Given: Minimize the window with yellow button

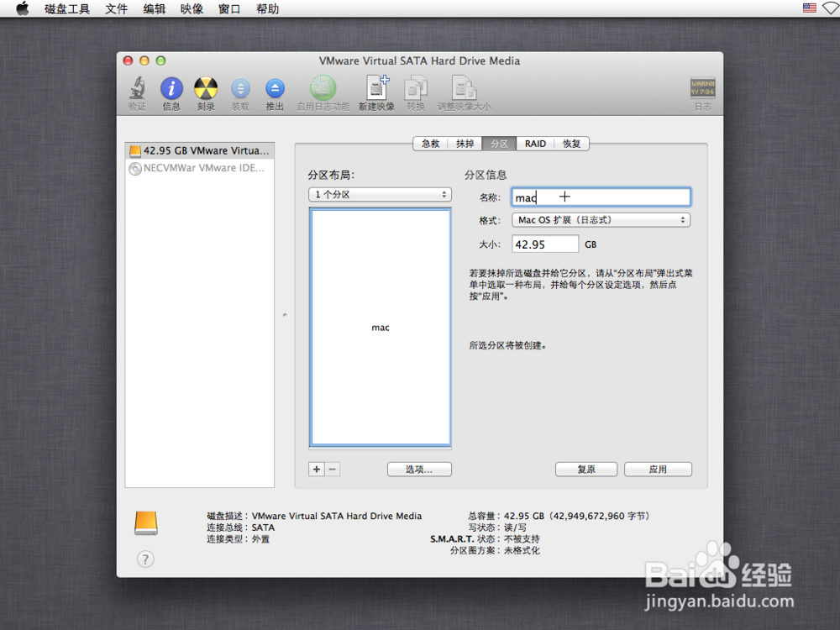Looking at the screenshot, I should pyautogui.click(x=144, y=60).
